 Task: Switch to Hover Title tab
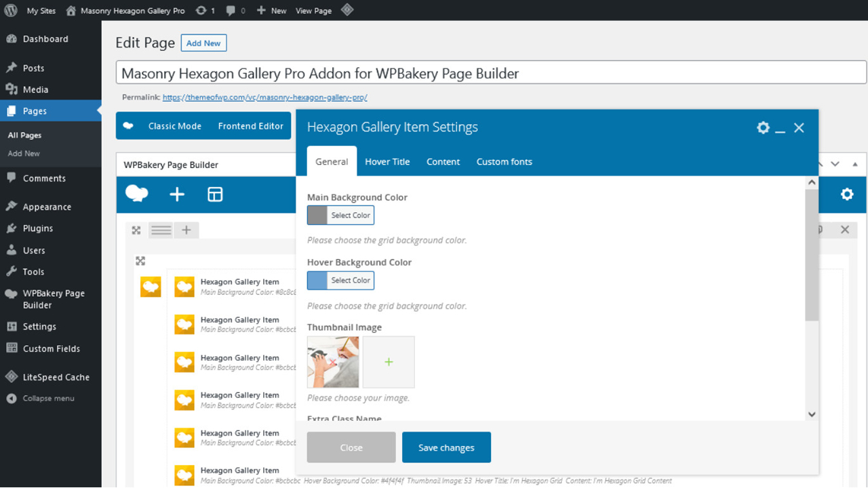click(x=387, y=161)
